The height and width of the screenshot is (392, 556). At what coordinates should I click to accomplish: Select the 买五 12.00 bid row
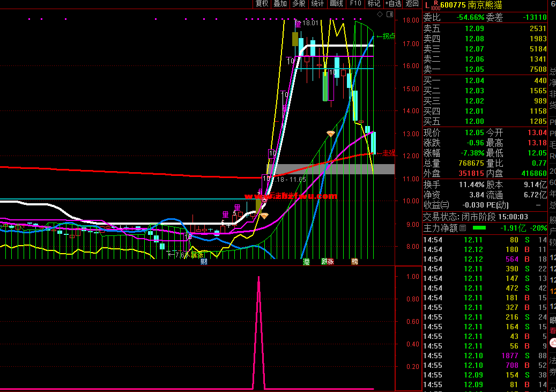[x=485, y=121]
